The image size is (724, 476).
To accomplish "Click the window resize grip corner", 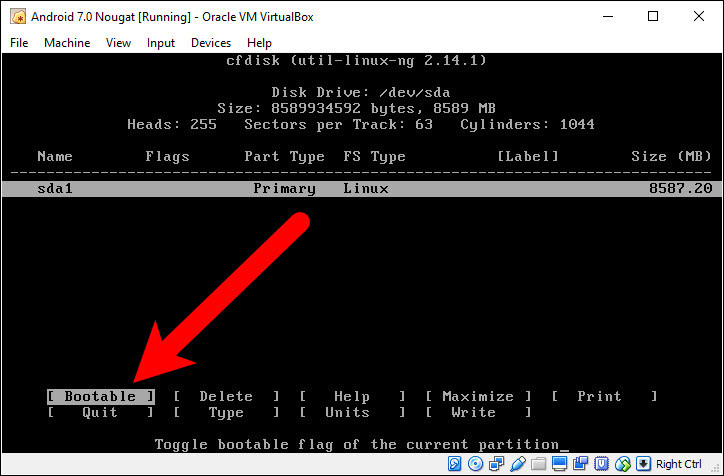I will click(716, 469).
